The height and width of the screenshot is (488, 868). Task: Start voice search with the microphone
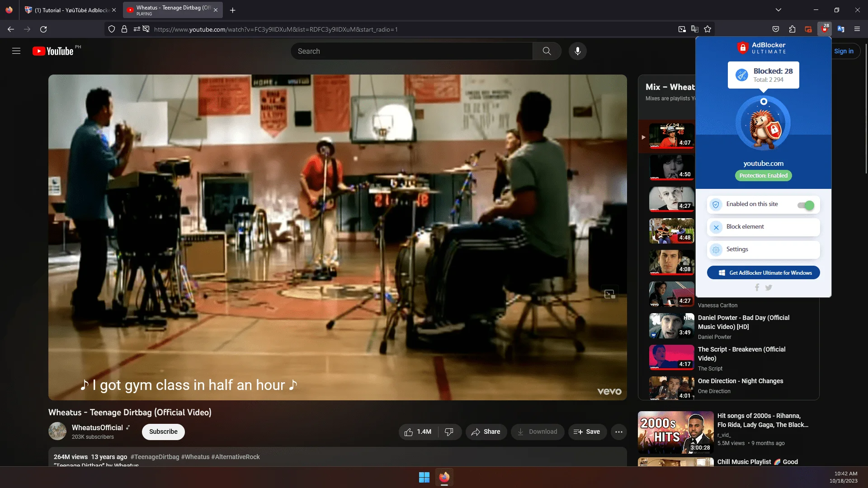pyautogui.click(x=577, y=51)
